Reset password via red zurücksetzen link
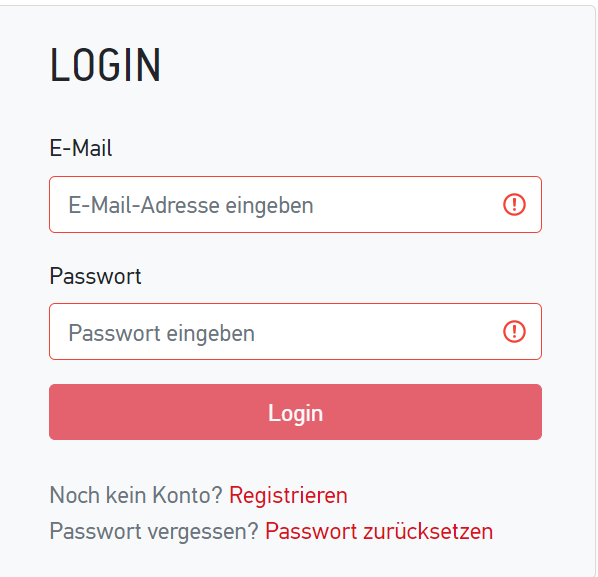This screenshot has width=598, height=577. [x=379, y=531]
